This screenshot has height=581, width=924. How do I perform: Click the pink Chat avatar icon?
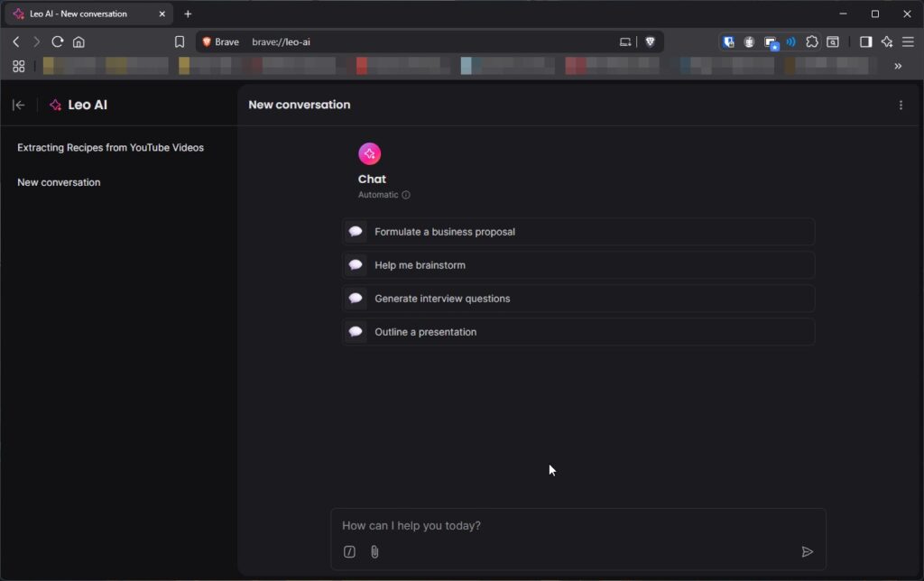click(x=369, y=153)
